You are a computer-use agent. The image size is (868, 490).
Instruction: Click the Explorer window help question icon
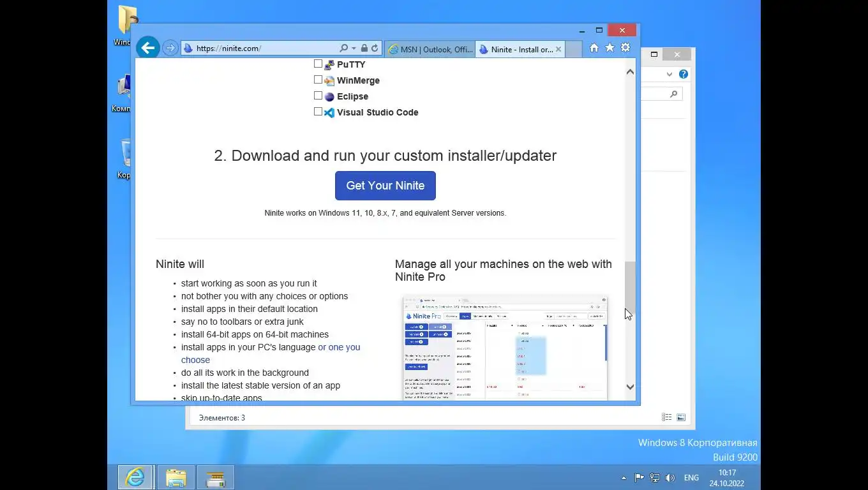pos(684,74)
